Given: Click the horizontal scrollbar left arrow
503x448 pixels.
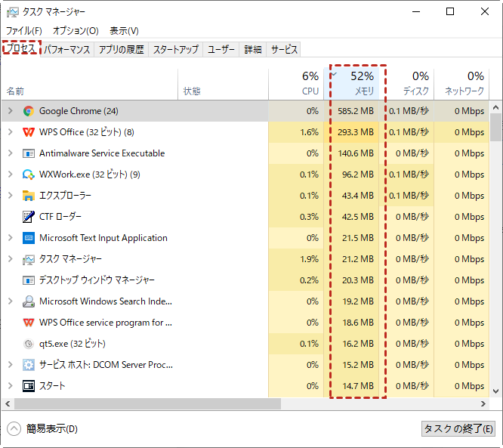Looking at the screenshot, I should [x=8, y=403].
